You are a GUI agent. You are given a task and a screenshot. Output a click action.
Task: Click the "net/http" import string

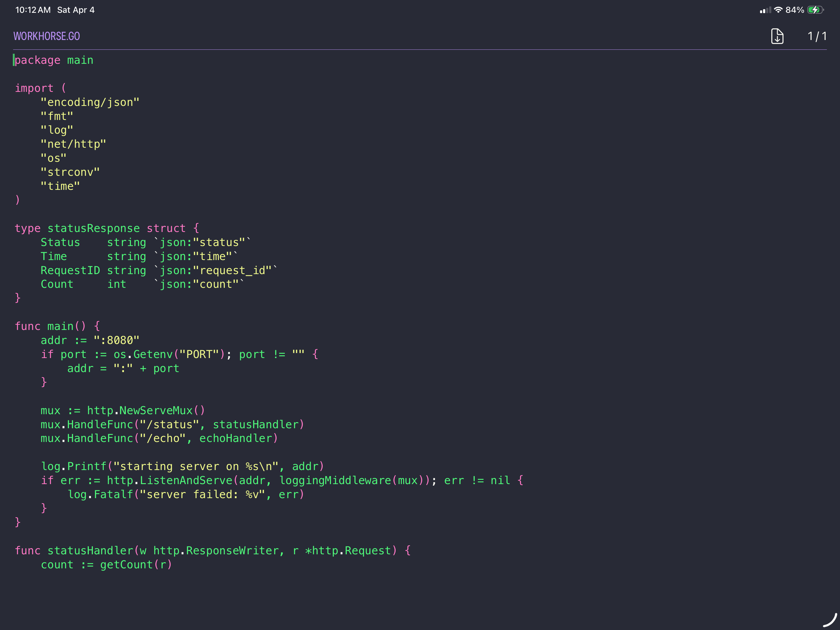pos(73,144)
